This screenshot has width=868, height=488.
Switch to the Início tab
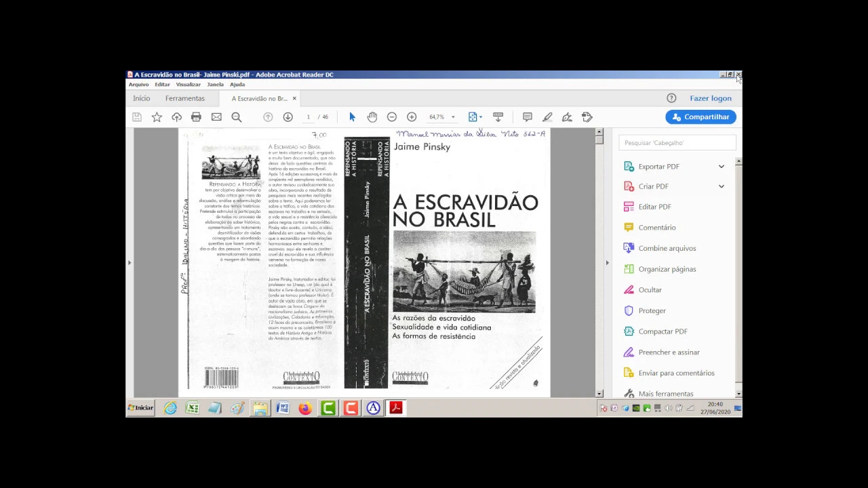click(x=142, y=98)
